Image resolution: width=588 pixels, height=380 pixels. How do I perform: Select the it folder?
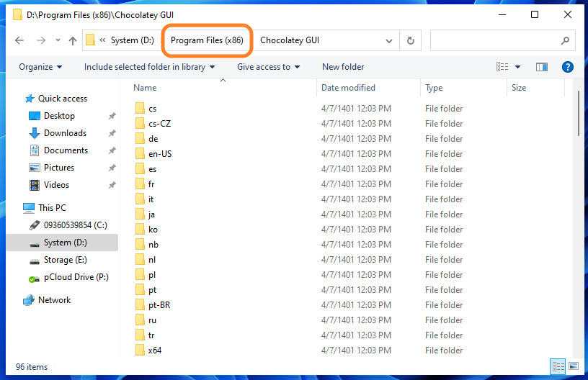(x=151, y=199)
